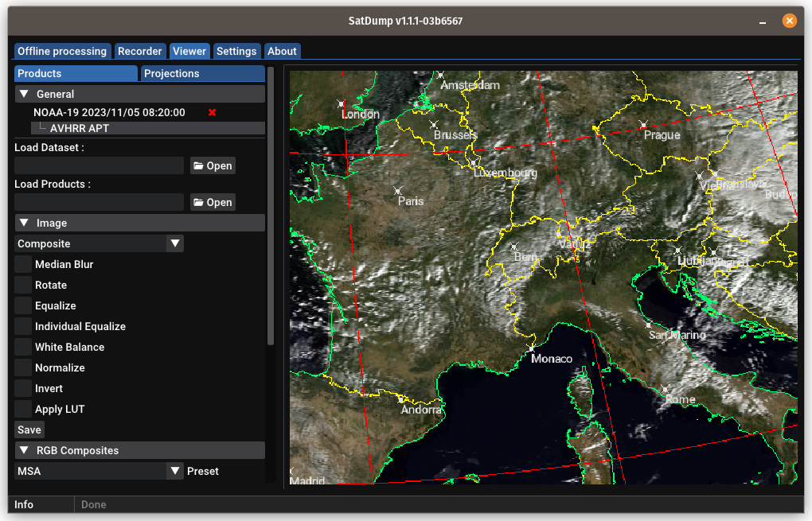Screen dimensions: 812x521
Task: Switch to the Offline processing tab
Action: 62,51
